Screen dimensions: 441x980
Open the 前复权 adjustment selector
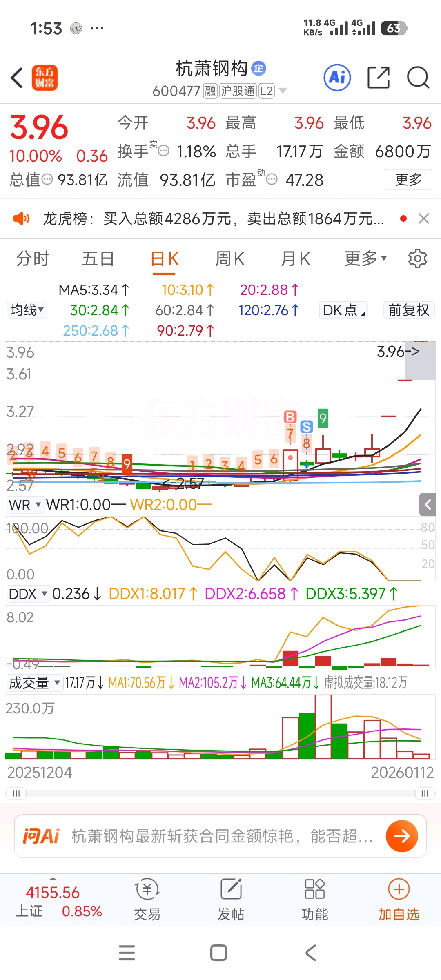pyautogui.click(x=409, y=310)
